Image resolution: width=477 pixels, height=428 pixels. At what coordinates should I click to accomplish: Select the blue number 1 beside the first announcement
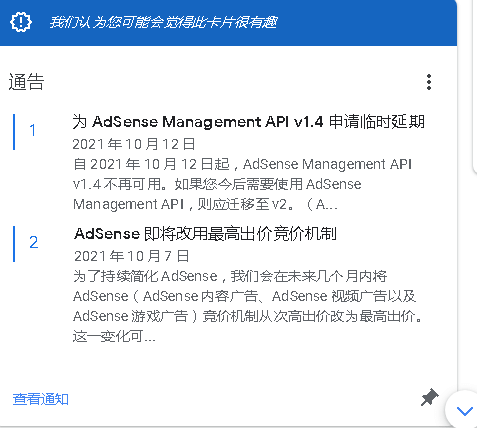(x=32, y=130)
